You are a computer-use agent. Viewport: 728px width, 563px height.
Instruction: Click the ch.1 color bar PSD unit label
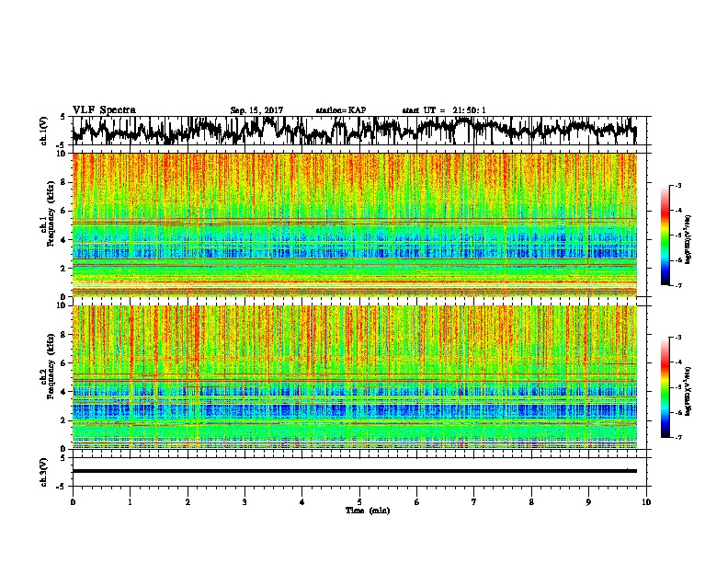[688, 239]
